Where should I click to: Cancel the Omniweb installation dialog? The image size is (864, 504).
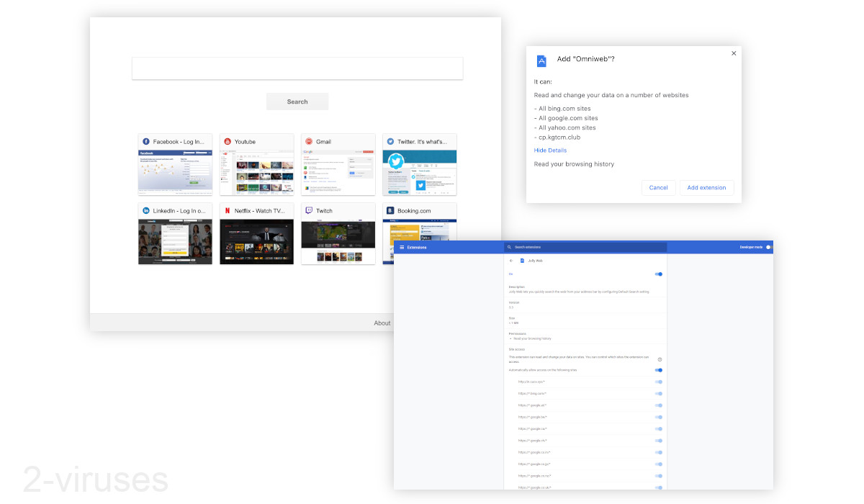[658, 187]
